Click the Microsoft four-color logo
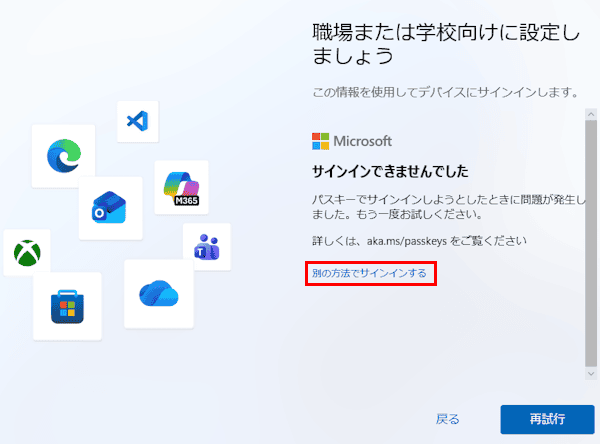This screenshot has height=444, width=600. 320,141
